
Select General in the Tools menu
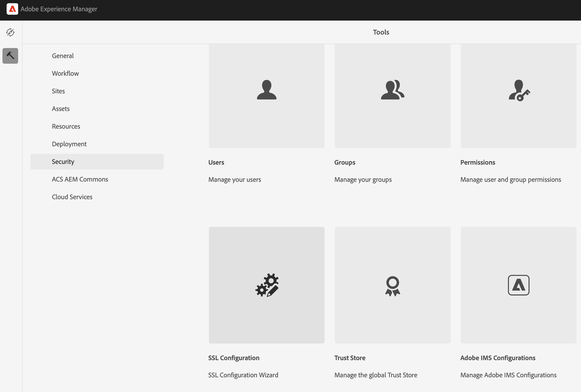[63, 56]
